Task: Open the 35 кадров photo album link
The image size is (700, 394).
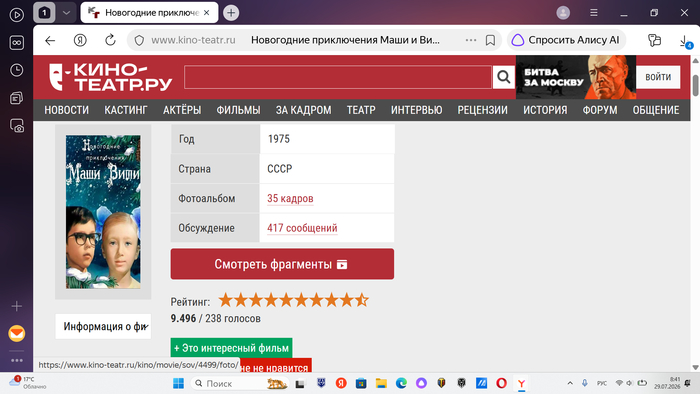Action: click(290, 199)
